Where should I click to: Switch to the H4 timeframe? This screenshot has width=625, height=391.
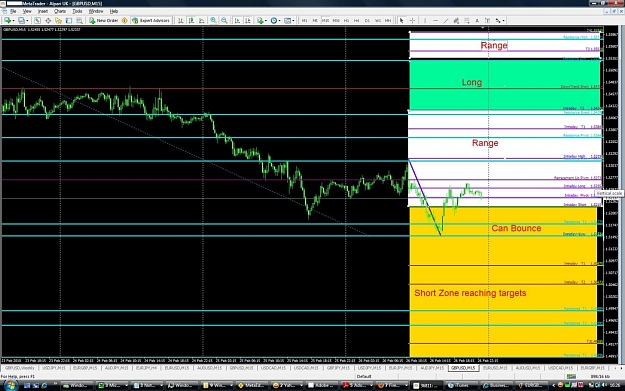pos(356,20)
